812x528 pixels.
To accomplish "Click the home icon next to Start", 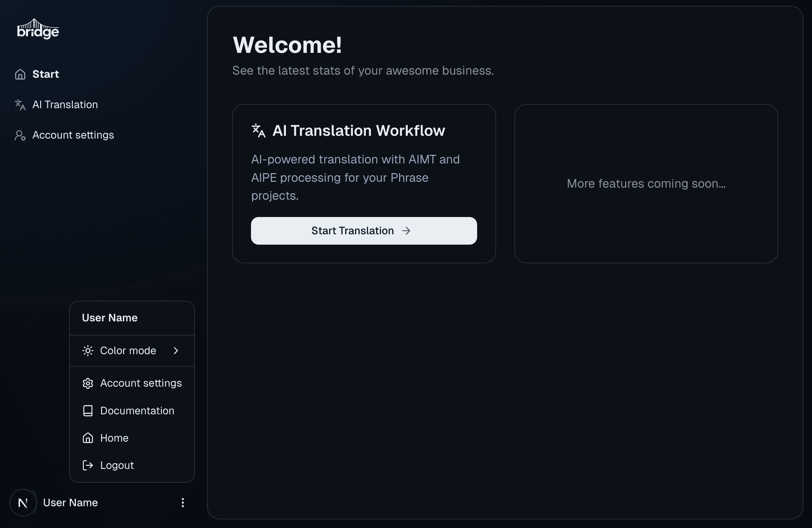I will [20, 74].
